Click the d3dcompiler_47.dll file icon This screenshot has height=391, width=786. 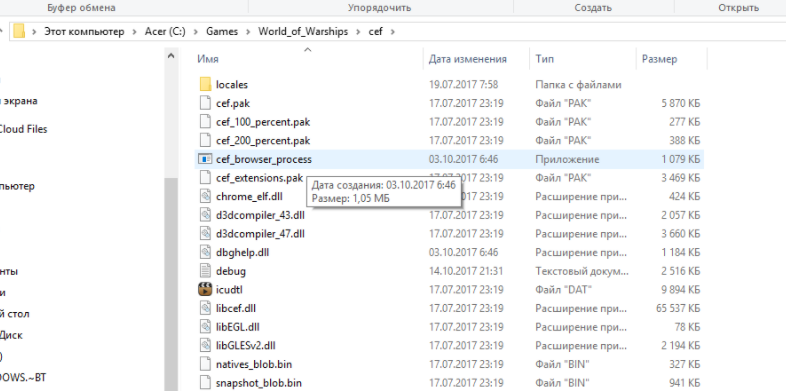(205, 234)
